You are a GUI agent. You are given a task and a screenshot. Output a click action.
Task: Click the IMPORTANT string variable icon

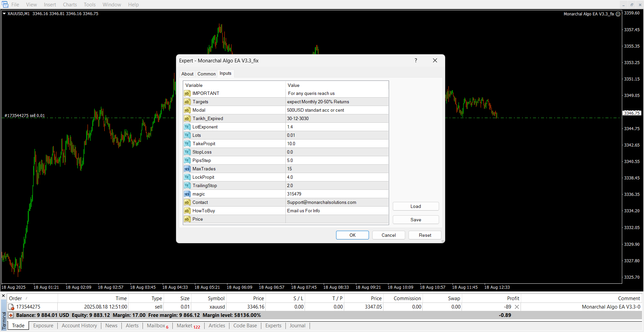(187, 93)
